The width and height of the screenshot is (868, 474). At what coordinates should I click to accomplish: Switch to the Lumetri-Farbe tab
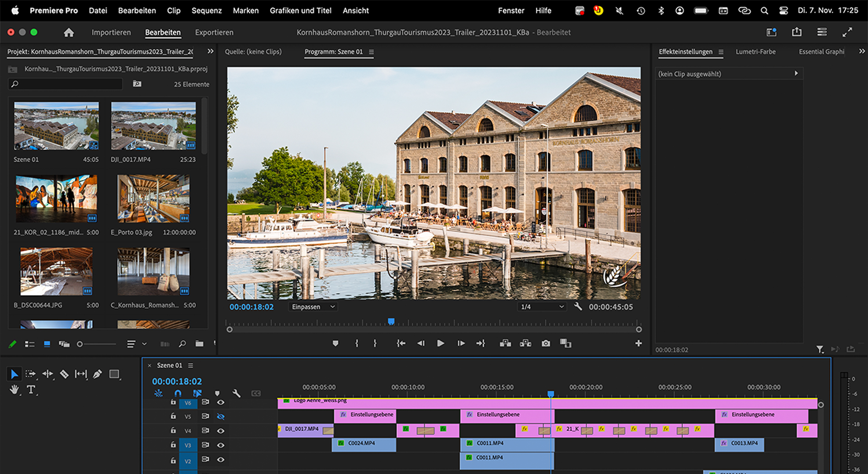click(755, 52)
